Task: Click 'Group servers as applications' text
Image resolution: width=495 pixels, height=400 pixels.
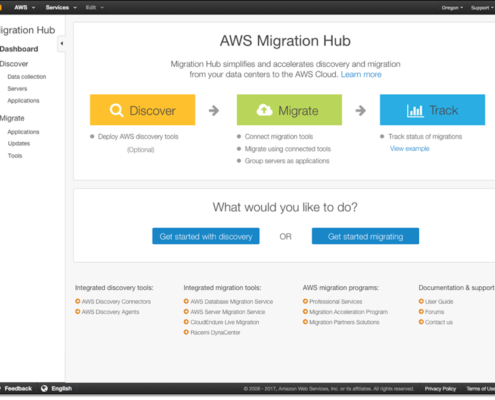Action: tap(287, 161)
